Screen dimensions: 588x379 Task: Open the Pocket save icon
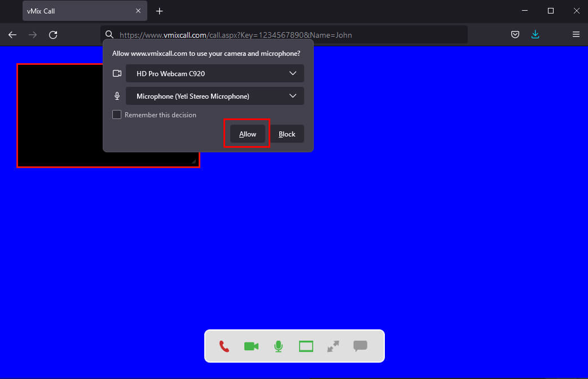click(515, 35)
